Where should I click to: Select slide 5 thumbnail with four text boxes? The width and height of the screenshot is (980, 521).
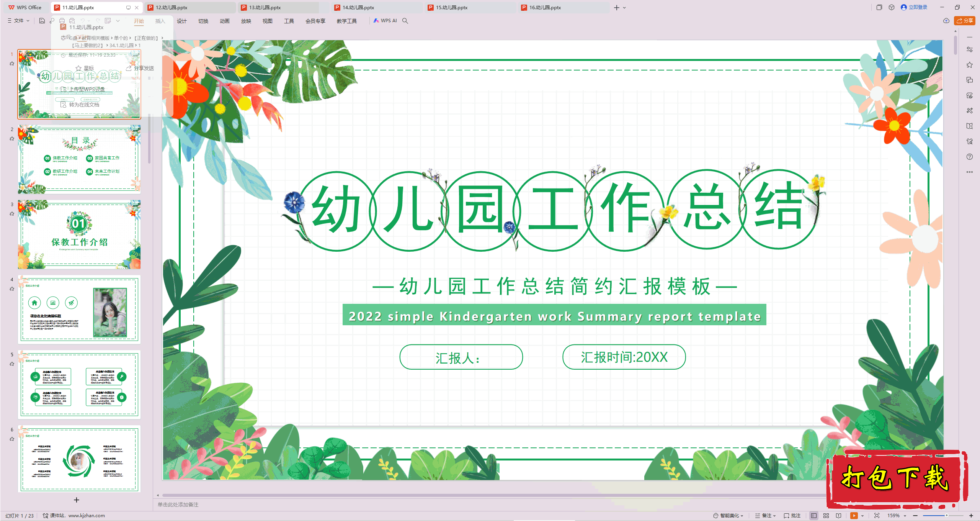coord(79,385)
